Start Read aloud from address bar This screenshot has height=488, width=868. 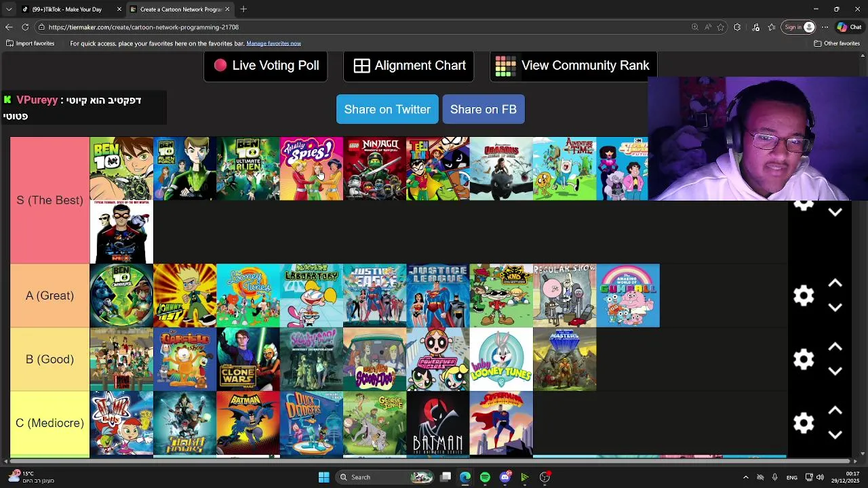click(x=708, y=27)
